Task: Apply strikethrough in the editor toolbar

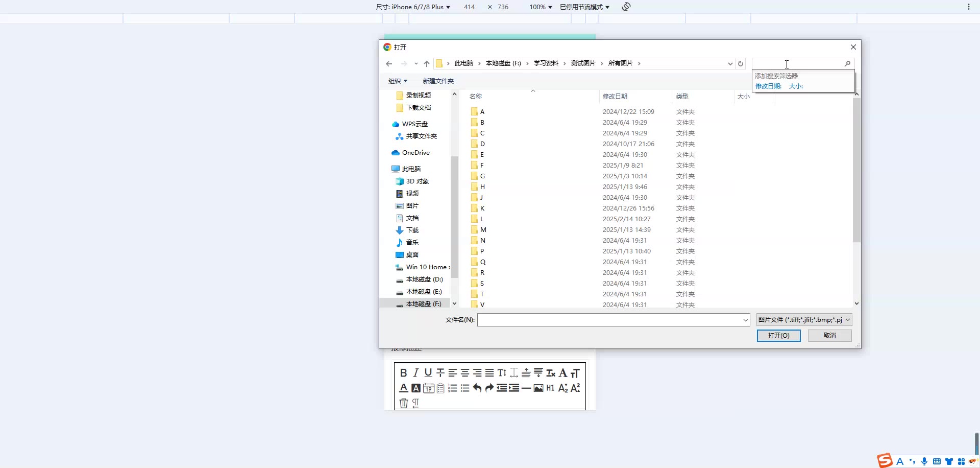Action: pyautogui.click(x=440, y=373)
